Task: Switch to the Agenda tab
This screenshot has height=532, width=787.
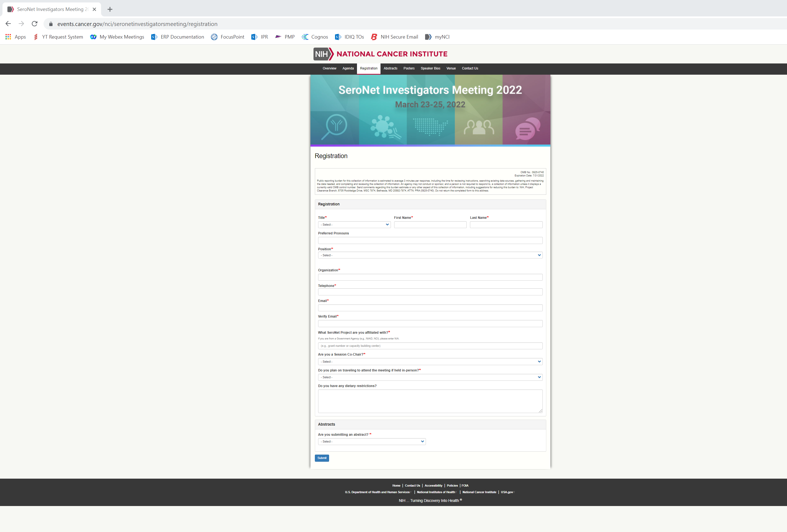Action: click(x=348, y=68)
